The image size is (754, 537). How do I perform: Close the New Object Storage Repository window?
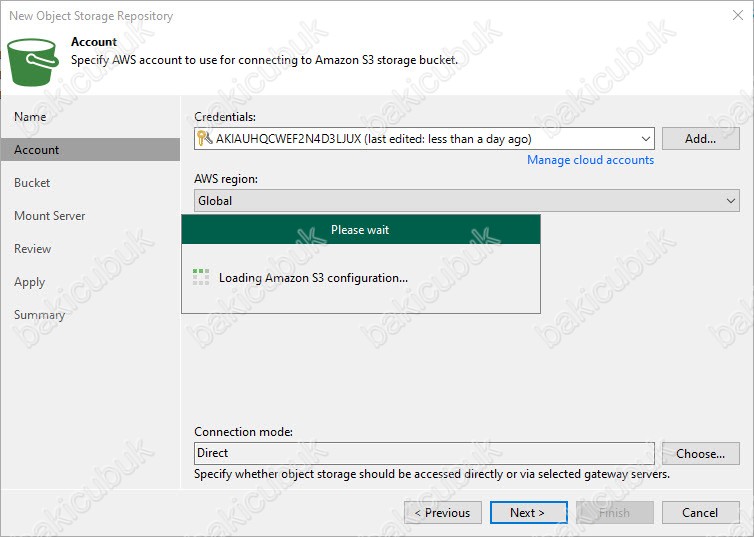point(735,16)
